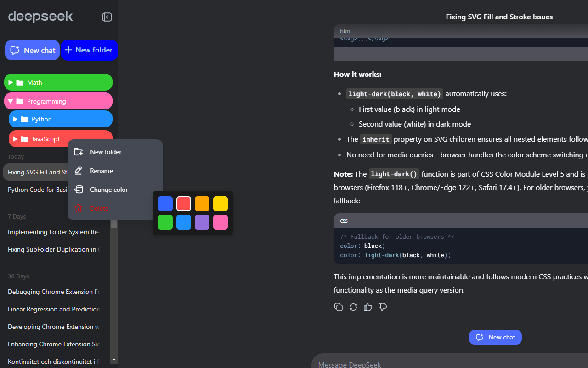Viewport: 588px width, 368px height.
Task: Collapse the sidebar using the panel icon
Action: click(107, 17)
